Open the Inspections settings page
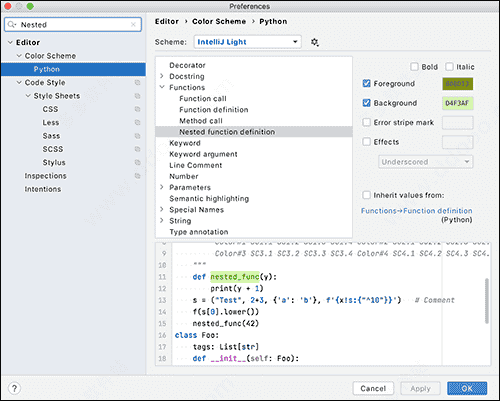Screen dimensions: 500x401 (45, 176)
